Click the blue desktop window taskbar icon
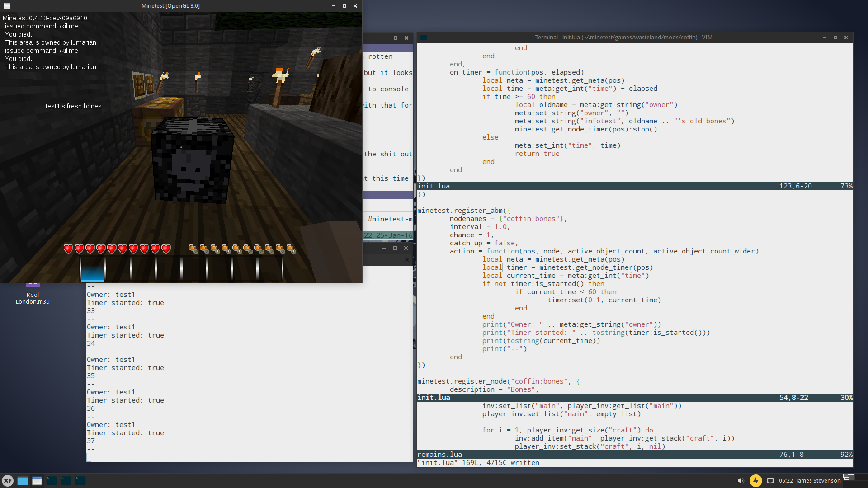868x488 pixels. [23, 481]
